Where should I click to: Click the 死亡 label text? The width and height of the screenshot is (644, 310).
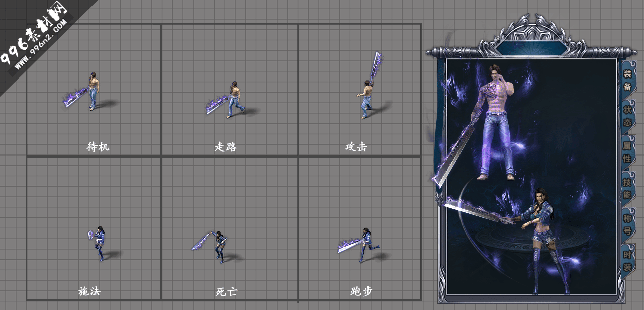pyautogui.click(x=226, y=291)
